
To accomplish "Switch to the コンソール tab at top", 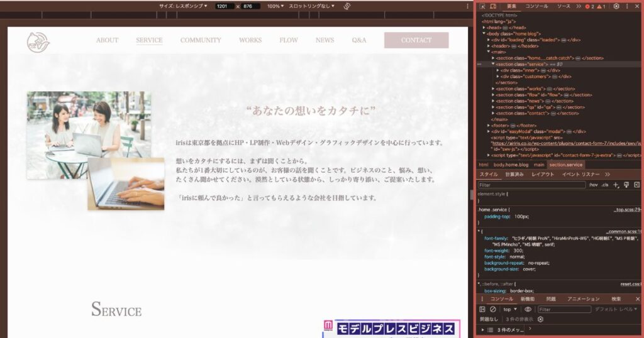I will (x=536, y=6).
